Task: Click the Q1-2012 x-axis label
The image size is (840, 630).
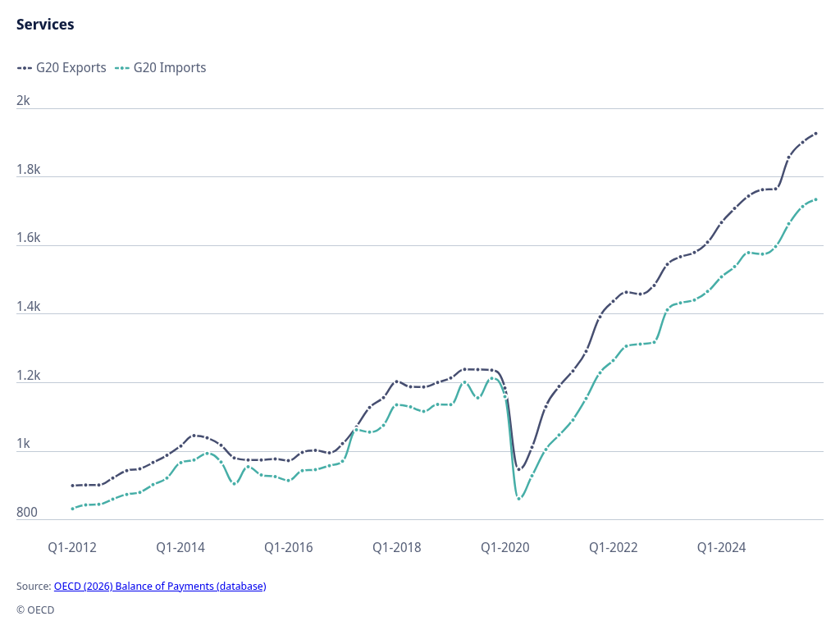Action: (x=71, y=547)
